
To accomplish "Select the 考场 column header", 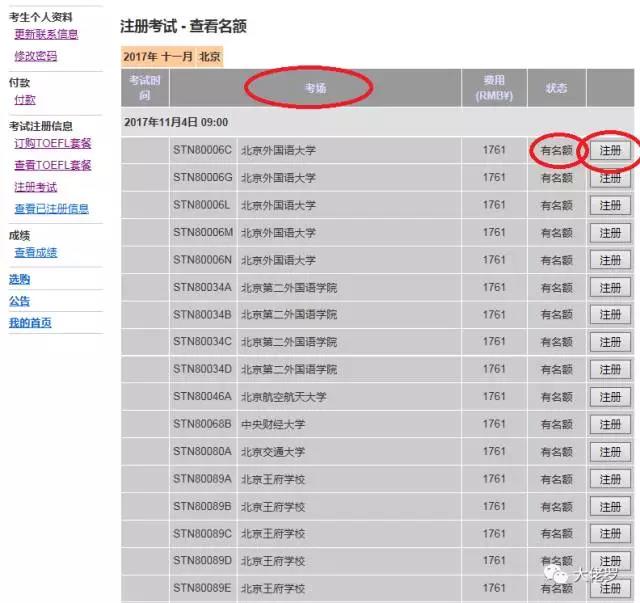I will point(316,88).
